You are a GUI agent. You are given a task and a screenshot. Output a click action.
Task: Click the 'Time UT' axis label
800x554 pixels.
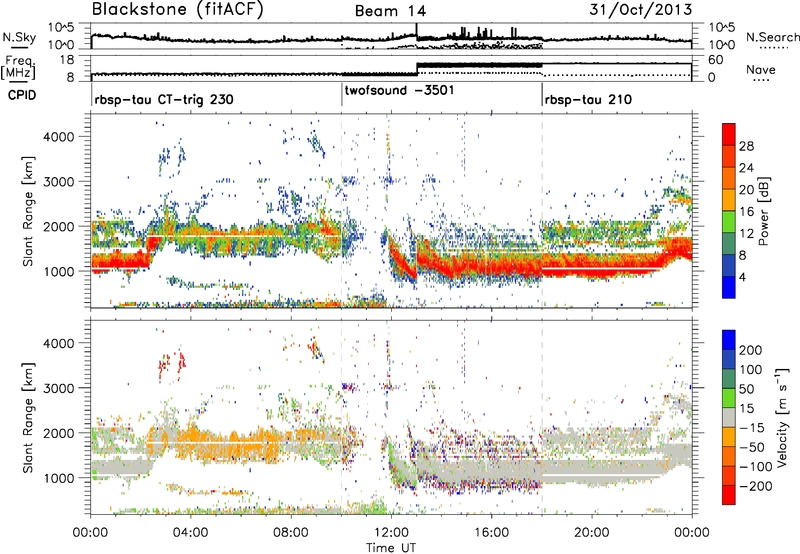coord(391,548)
